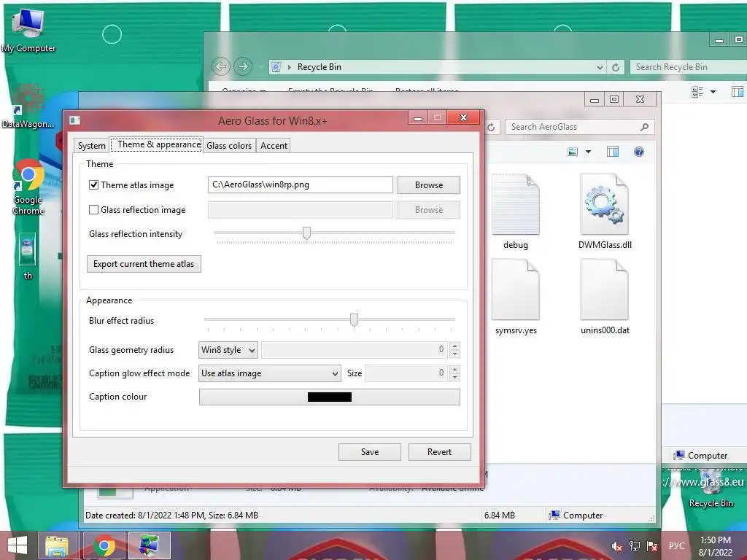Open help in the AeroGlass folder window

tap(639, 152)
